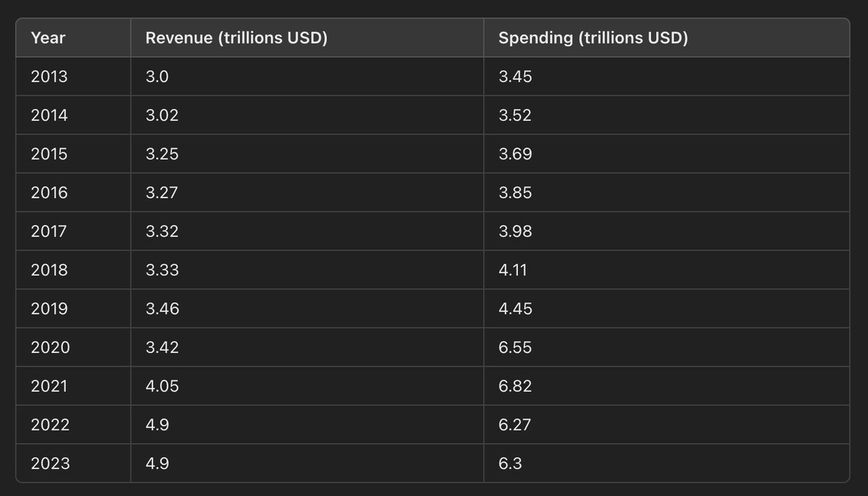
Task: Select the 2023 year cell
Action: click(x=50, y=463)
